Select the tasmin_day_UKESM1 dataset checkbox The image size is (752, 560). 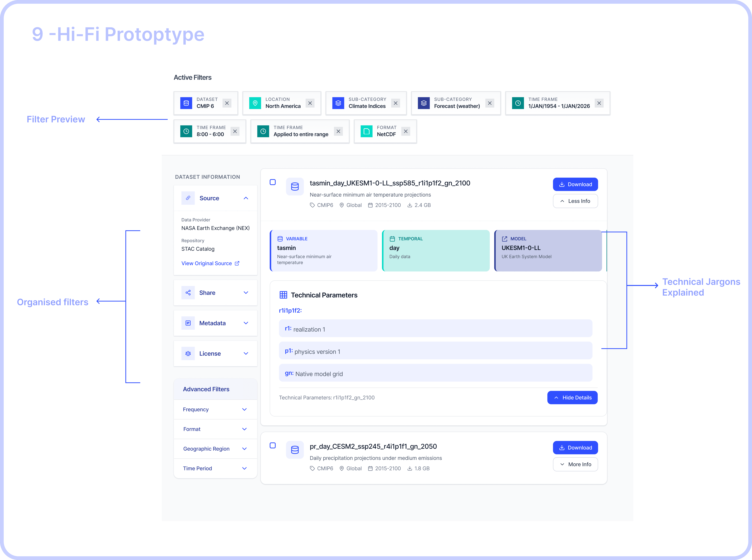[x=273, y=182]
